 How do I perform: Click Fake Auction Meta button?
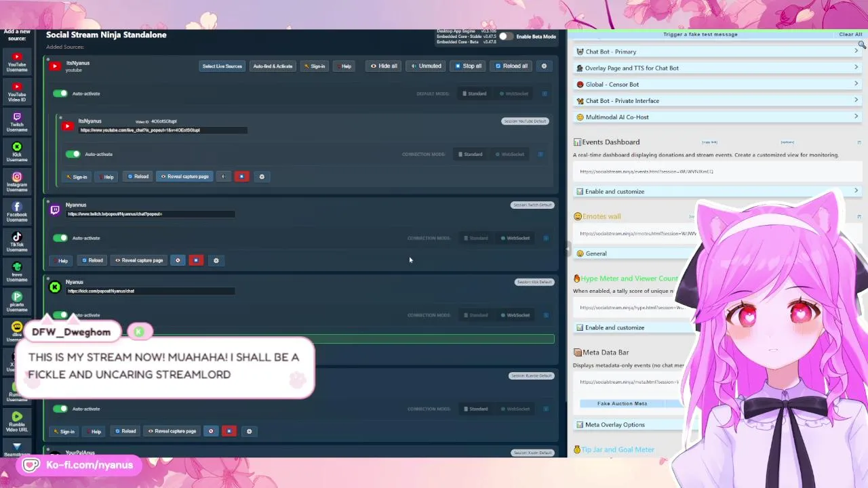pos(622,403)
